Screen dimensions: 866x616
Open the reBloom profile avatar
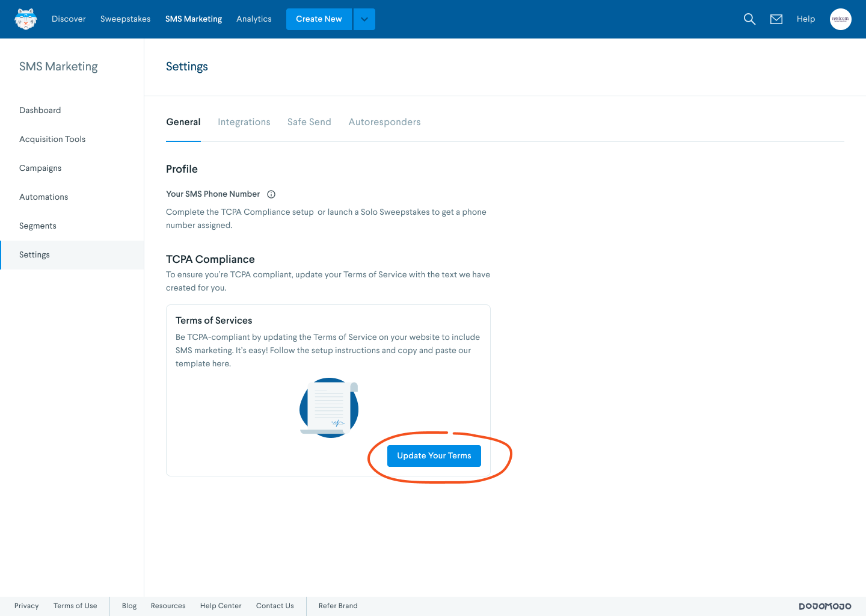point(841,19)
